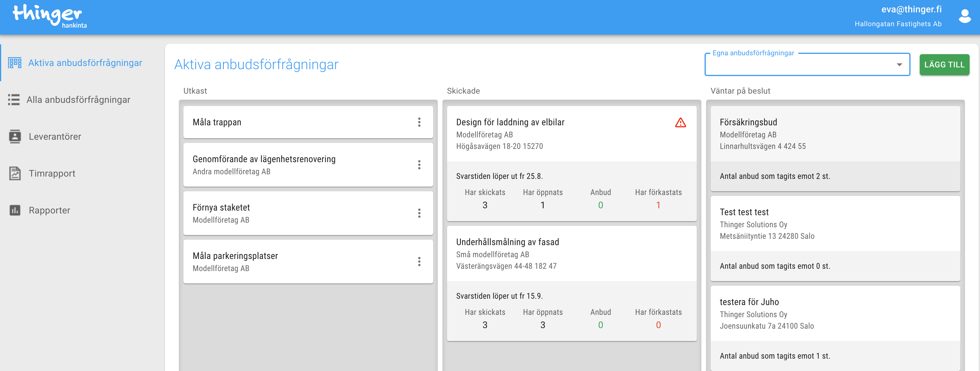Expand the Egna anbudsförfrågningar dropdown arrow
This screenshot has height=371, width=980.
point(899,65)
